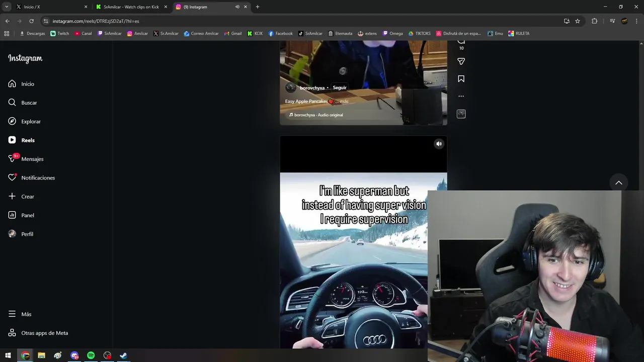
Task: Select Reels in Instagram sidebar
Action: [x=21, y=140]
